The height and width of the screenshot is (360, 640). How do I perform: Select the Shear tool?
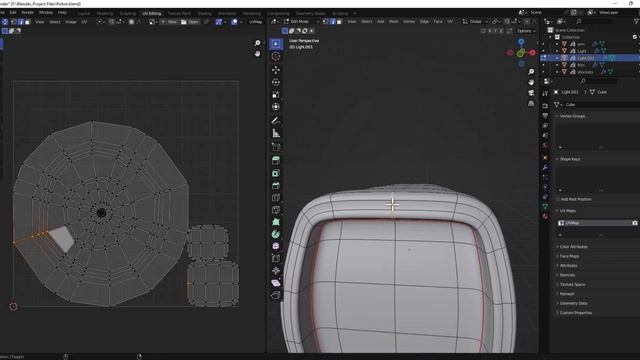pos(276,283)
